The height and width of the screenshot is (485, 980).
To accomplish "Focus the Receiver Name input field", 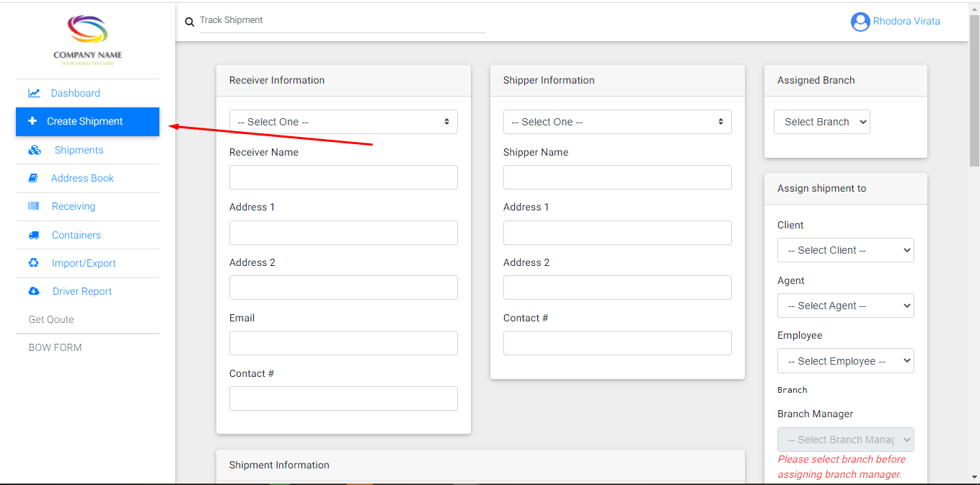I will [x=343, y=177].
